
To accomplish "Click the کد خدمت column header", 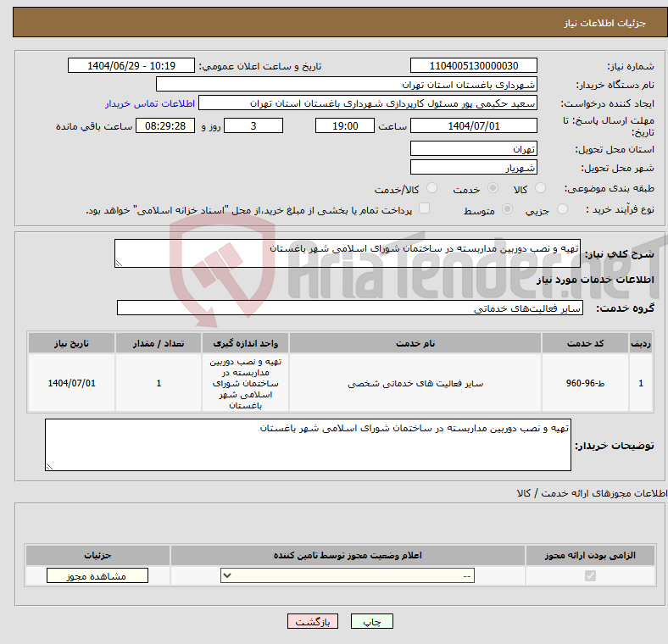I will (x=586, y=343).
